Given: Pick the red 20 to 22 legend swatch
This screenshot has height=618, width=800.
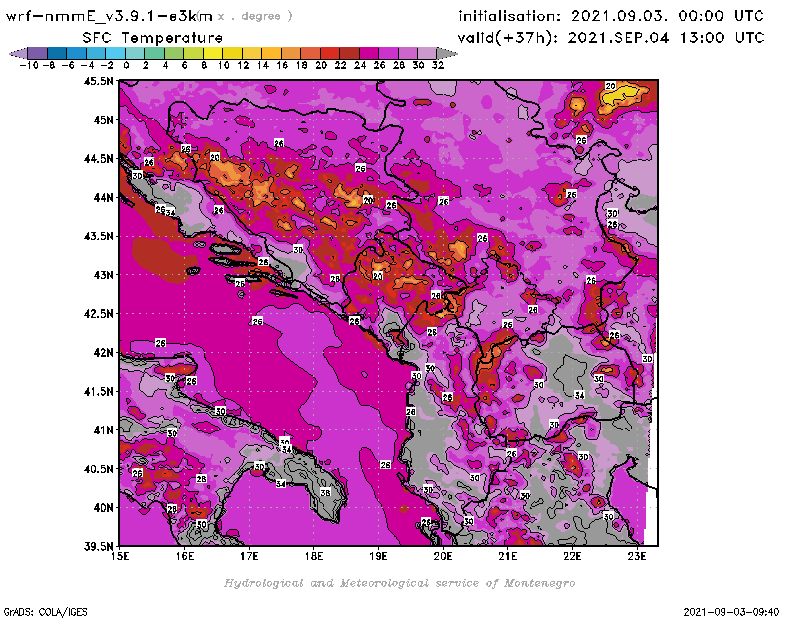Looking at the screenshot, I should point(330,53).
